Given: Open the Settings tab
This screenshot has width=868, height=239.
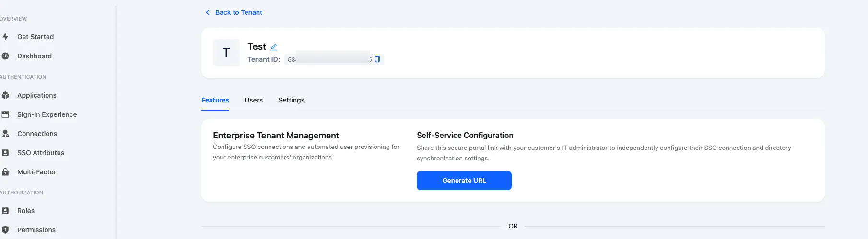Looking at the screenshot, I should [291, 100].
